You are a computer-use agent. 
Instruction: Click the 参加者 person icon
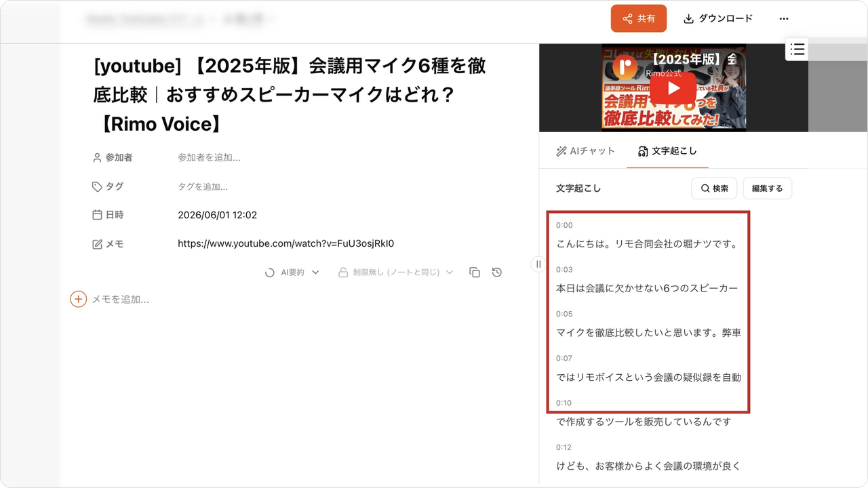(97, 157)
